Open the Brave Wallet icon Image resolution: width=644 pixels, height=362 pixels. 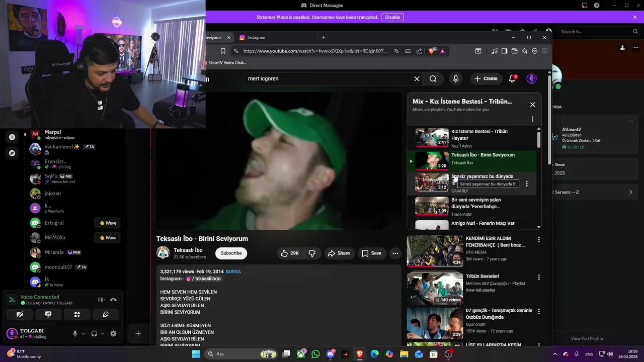pyautogui.click(x=514, y=51)
